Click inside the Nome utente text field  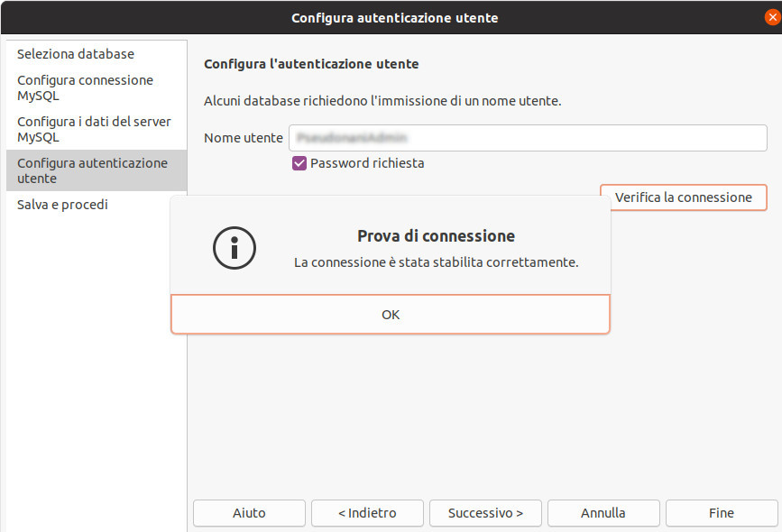click(x=528, y=138)
